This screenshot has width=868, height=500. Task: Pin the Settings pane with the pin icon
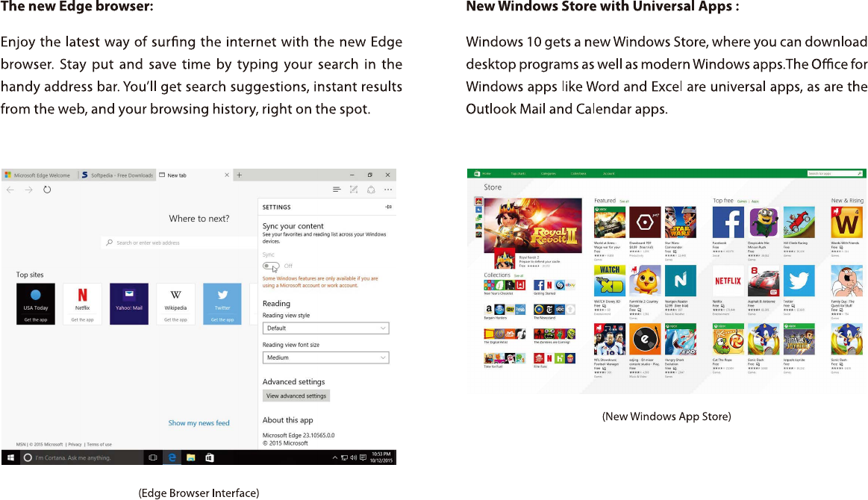(x=389, y=207)
